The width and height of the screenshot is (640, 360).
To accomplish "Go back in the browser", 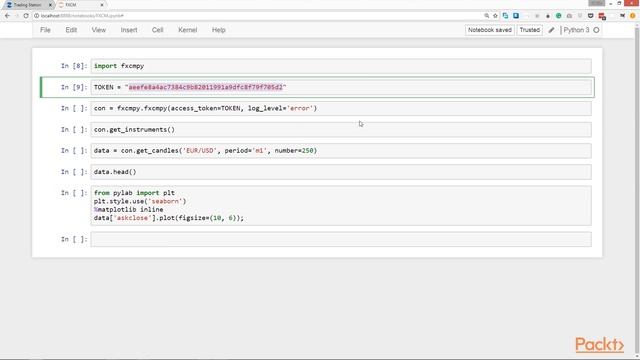I will [7, 16].
